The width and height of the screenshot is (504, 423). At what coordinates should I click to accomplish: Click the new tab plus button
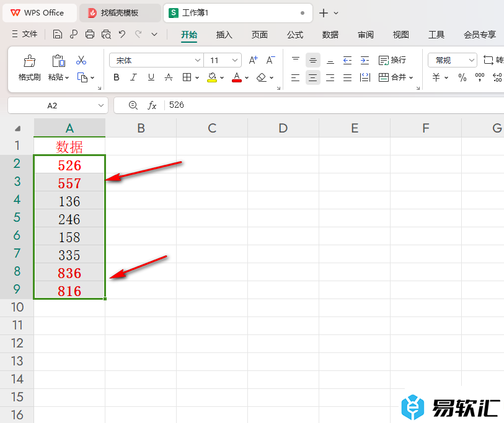point(324,13)
